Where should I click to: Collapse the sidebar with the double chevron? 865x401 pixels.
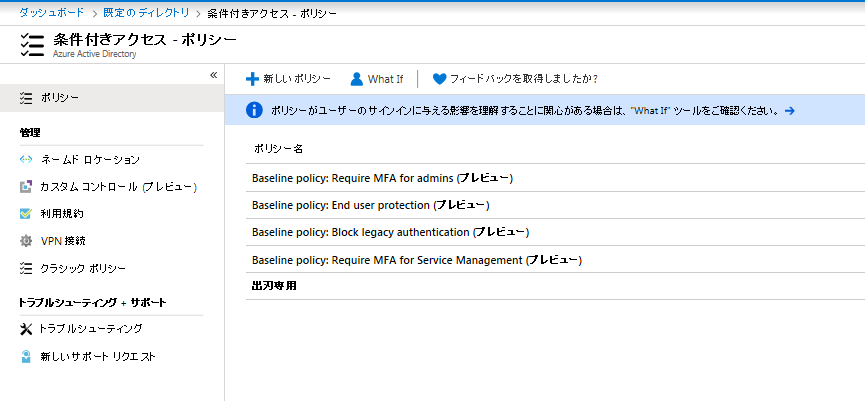pyautogui.click(x=214, y=75)
